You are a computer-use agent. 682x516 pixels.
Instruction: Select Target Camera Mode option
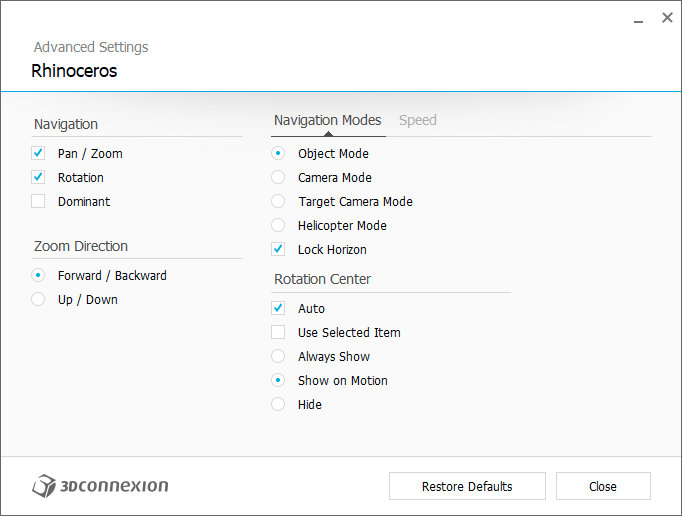278,201
